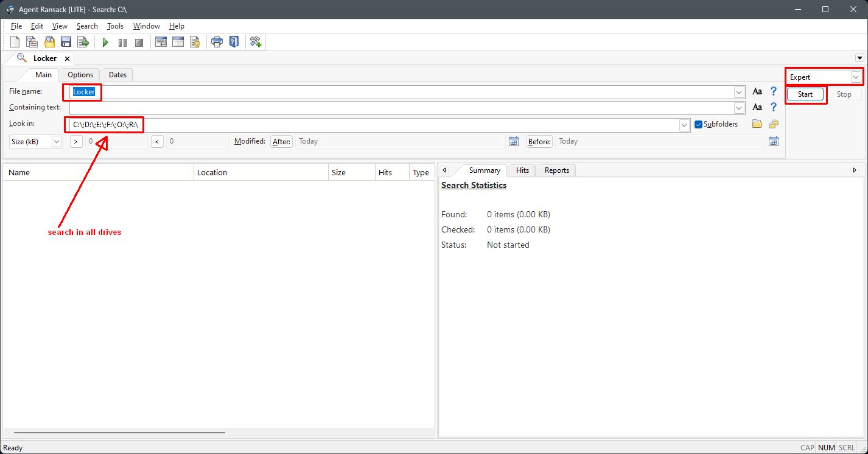The width and height of the screenshot is (868, 454).
Task: Click the tools with green plus icon
Action: 256,42
